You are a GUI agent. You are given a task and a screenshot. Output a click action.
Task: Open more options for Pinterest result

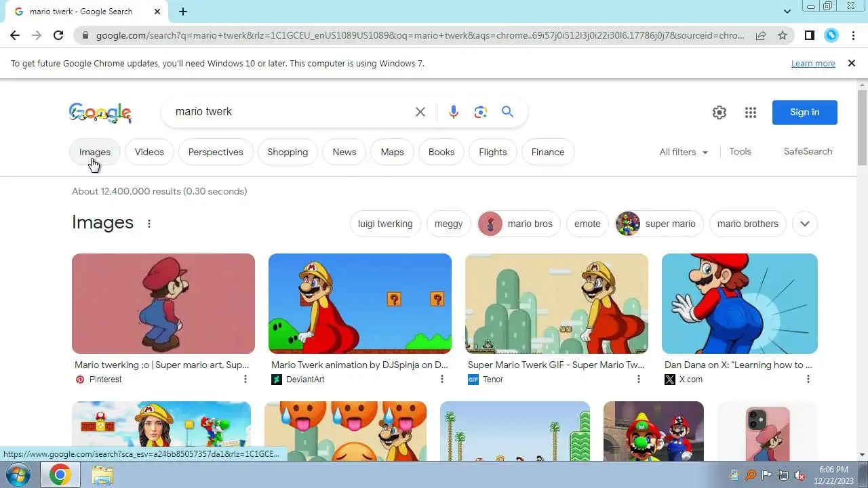pos(245,380)
